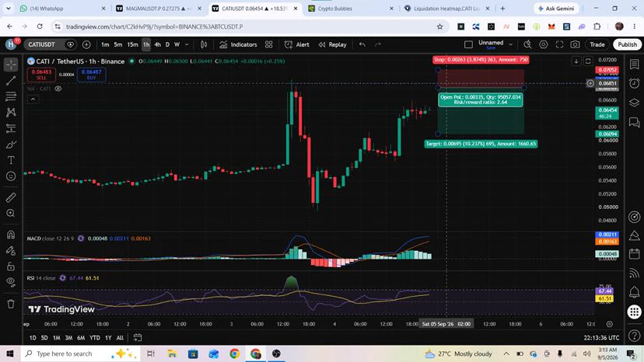Open go to date calendar icon
644x362 pixels.
(138, 338)
